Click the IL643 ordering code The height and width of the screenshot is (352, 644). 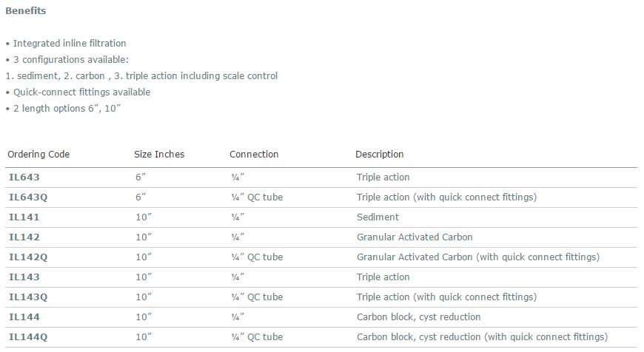[24, 177]
